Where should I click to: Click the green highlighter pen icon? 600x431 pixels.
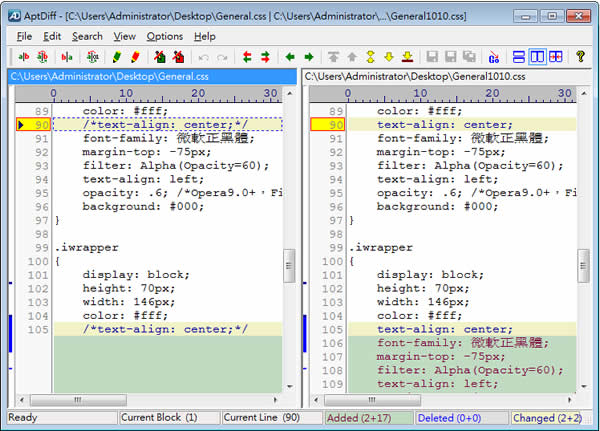(116, 57)
